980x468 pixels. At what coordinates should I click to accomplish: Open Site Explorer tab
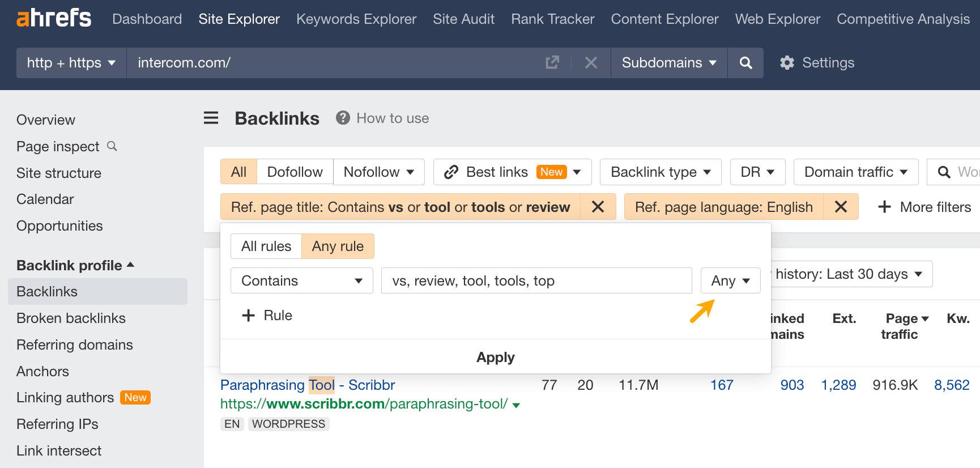coord(239,19)
